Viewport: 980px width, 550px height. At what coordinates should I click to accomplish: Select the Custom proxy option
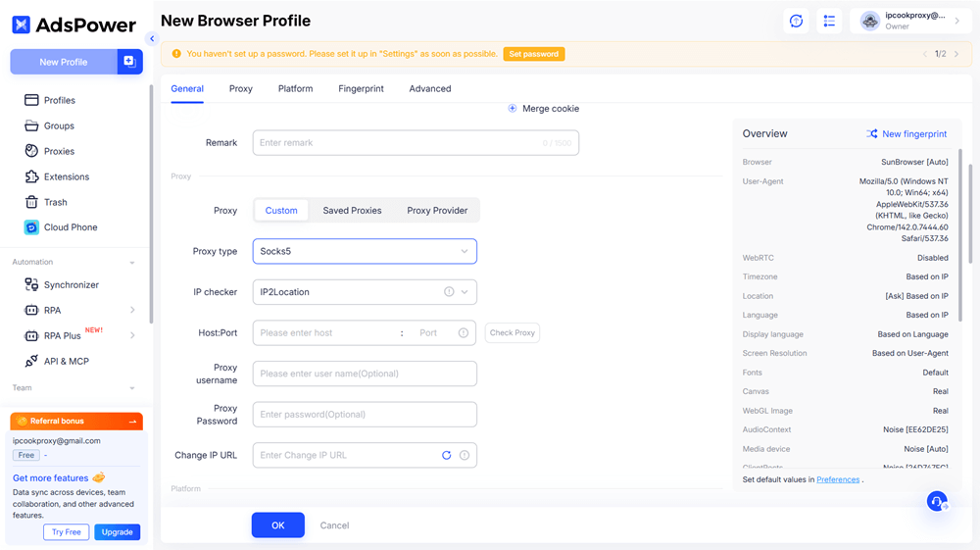[281, 211]
